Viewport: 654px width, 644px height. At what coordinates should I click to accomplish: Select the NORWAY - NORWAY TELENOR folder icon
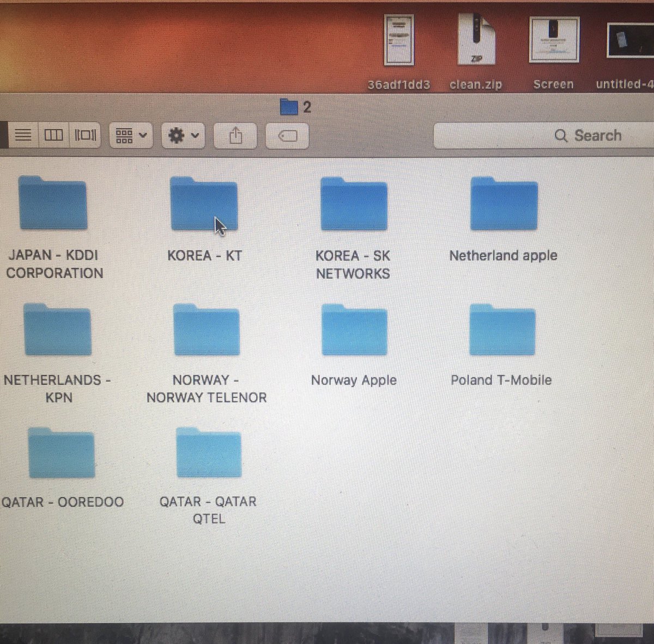tap(207, 329)
